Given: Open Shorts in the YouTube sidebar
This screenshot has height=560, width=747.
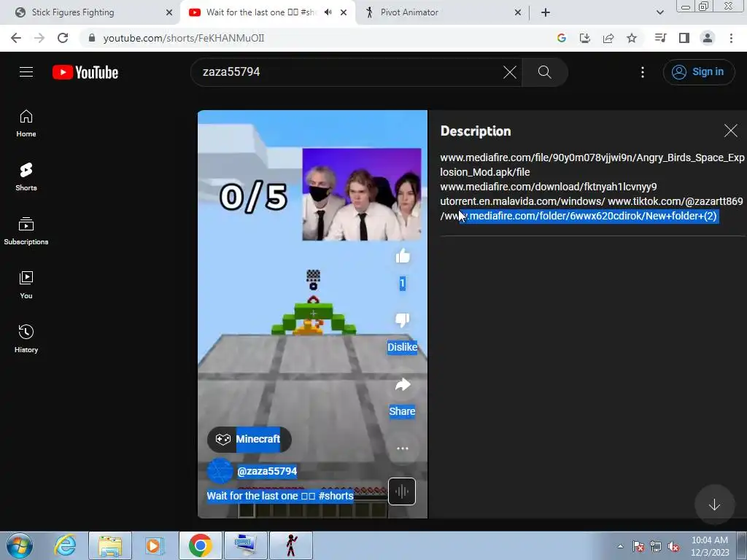Looking at the screenshot, I should point(26,177).
